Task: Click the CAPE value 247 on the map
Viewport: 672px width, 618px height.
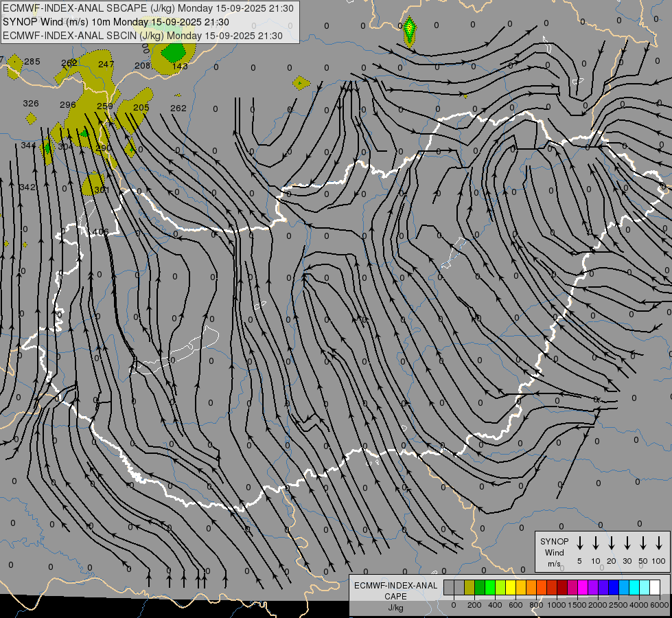Action: coord(106,64)
